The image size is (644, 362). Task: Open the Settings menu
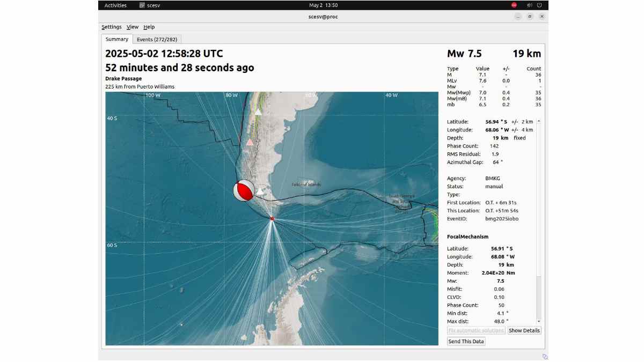tap(112, 27)
